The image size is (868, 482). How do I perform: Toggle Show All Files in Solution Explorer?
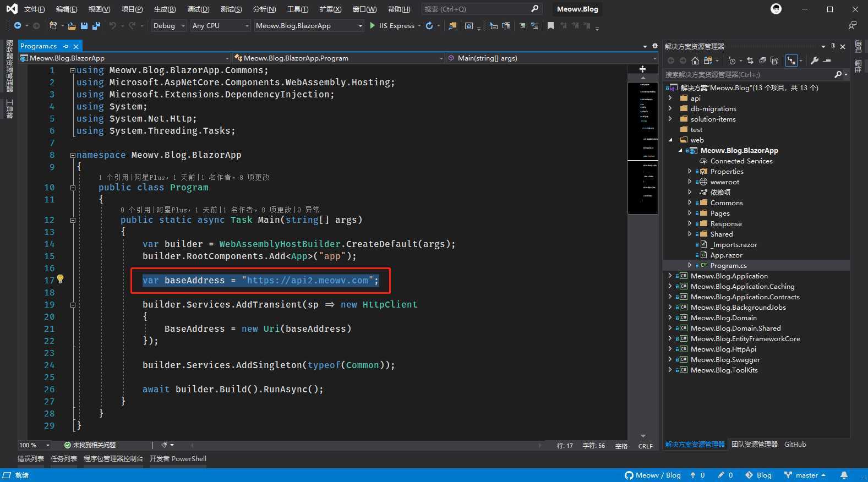point(774,61)
